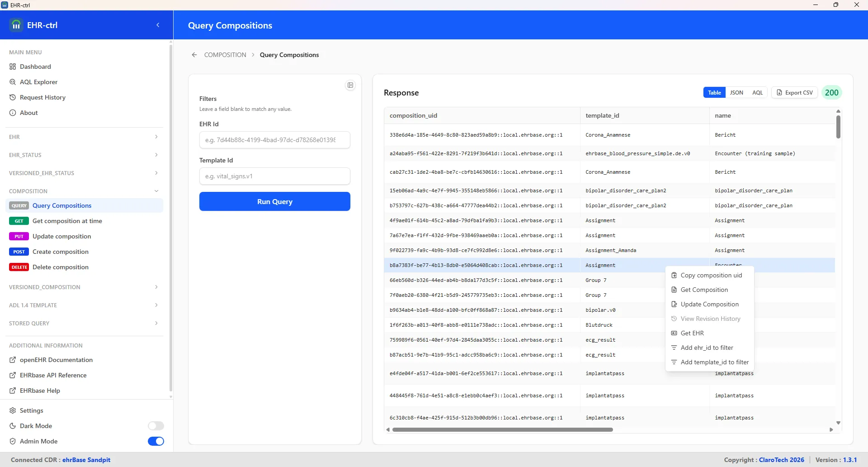Choose Get Composition in context menu
The height and width of the screenshot is (467, 868).
(x=709, y=290)
